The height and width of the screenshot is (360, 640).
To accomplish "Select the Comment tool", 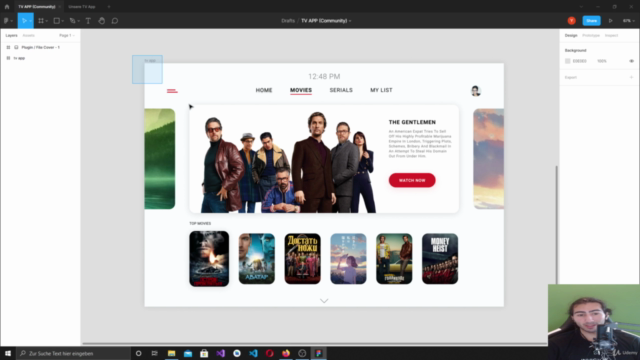I will [115, 21].
